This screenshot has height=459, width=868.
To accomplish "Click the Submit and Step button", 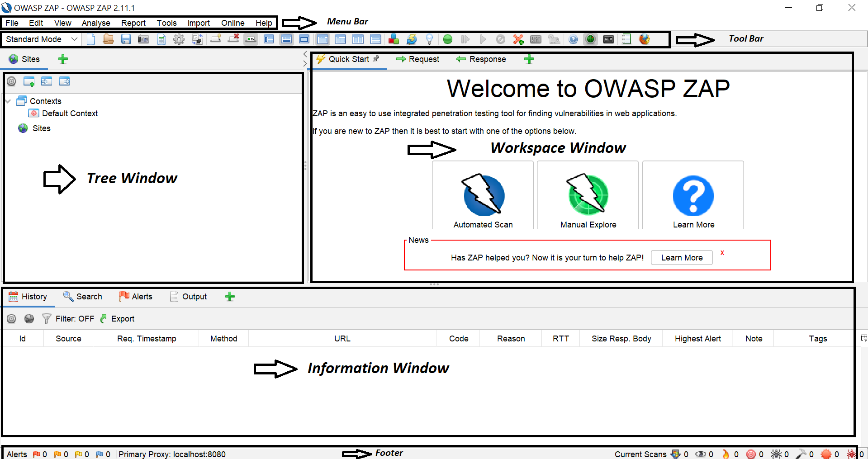I will (x=465, y=39).
